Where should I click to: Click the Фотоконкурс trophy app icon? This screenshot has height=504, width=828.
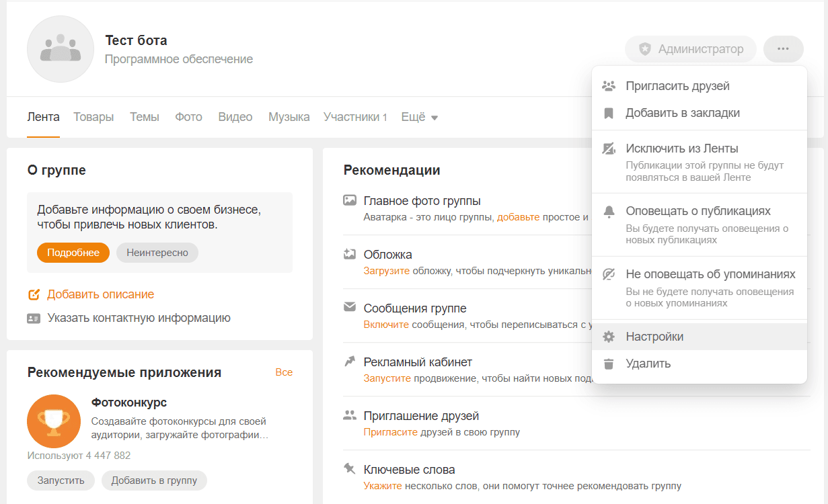click(x=54, y=421)
